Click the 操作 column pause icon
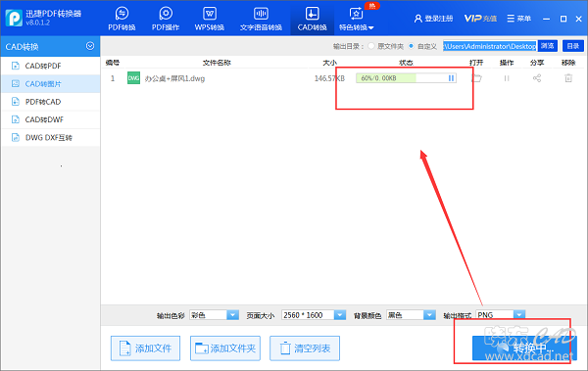This screenshot has width=588, height=371. coord(507,78)
